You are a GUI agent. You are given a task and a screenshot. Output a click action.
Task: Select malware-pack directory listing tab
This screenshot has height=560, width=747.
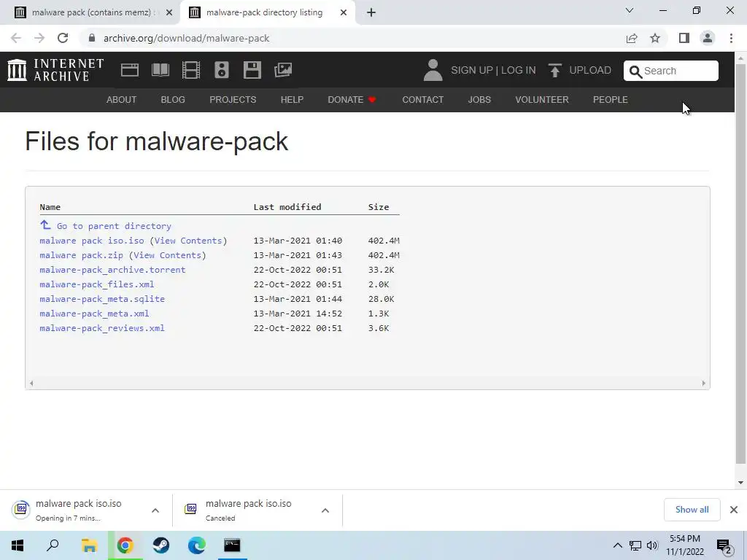point(267,12)
